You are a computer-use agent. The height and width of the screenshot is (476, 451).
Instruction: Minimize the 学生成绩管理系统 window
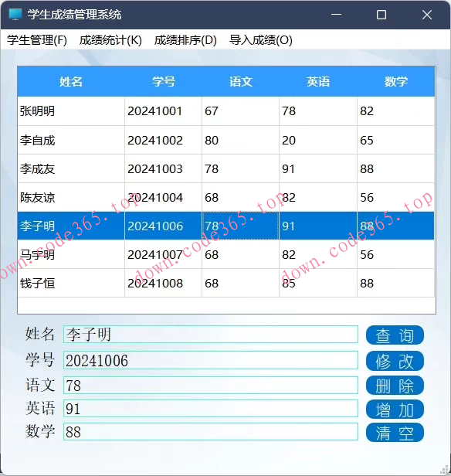tap(336, 15)
